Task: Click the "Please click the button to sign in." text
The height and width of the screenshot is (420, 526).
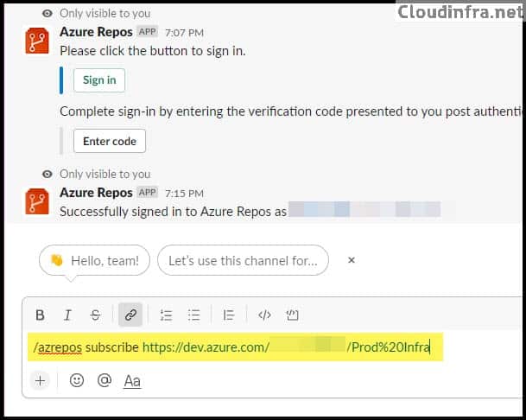Action: pos(153,51)
